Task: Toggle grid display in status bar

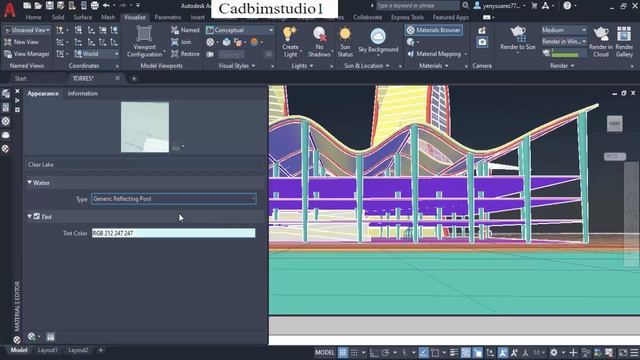Action: 343,352
